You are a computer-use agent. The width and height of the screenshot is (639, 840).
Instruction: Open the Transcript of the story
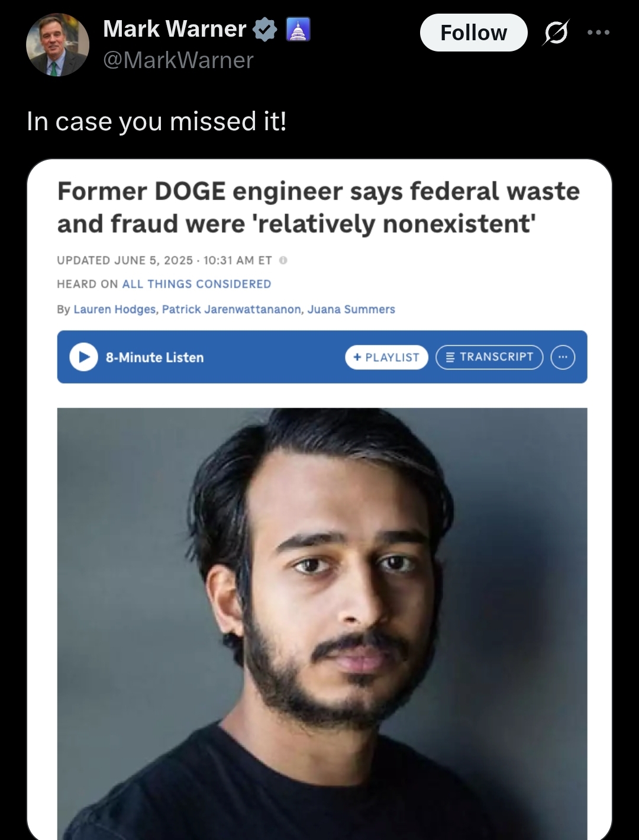click(x=489, y=357)
